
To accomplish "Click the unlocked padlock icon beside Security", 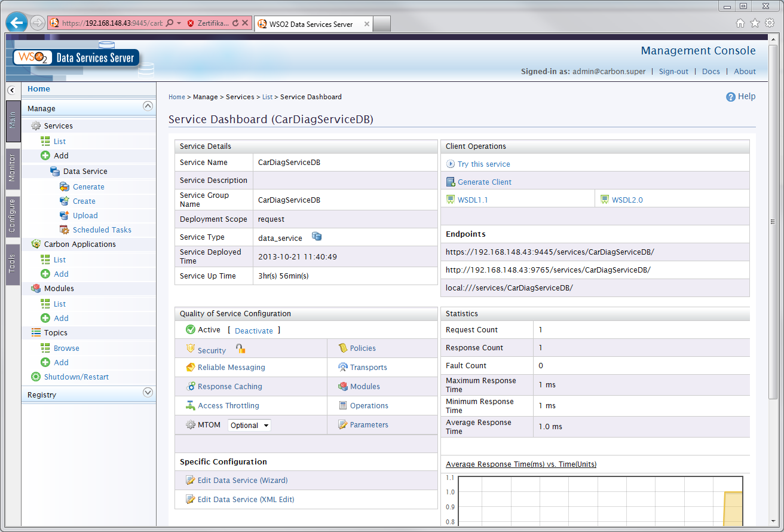I will tap(240, 348).
